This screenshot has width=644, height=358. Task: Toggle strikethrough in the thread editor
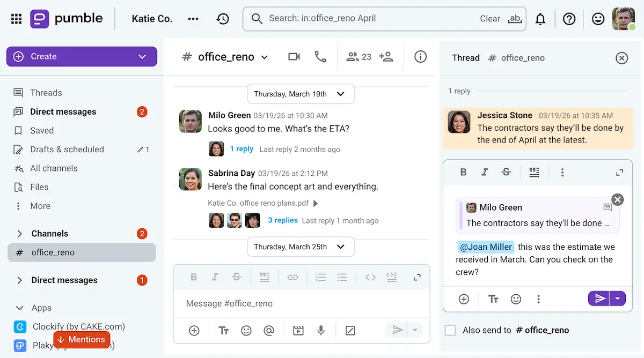pos(506,172)
